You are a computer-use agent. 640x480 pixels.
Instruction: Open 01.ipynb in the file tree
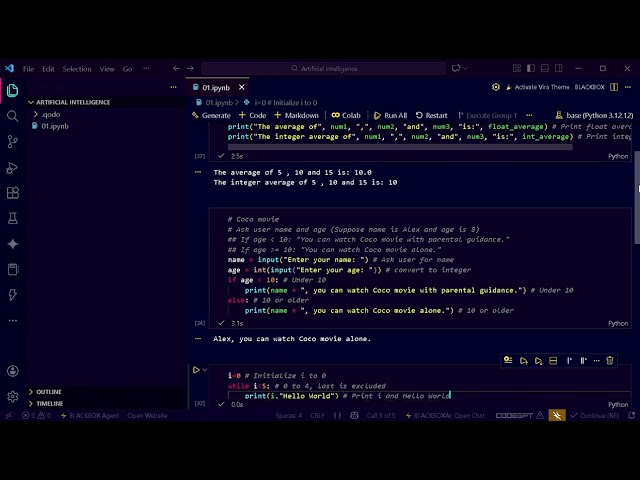[x=55, y=126]
